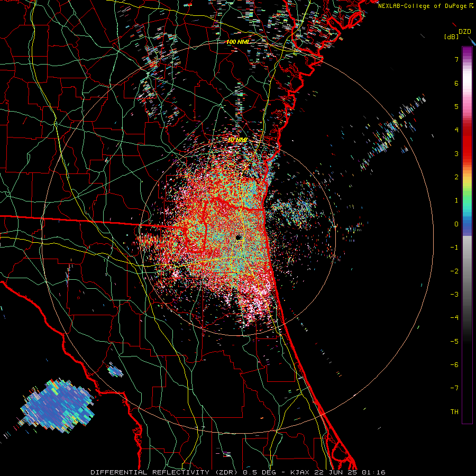This screenshot has width=476, height=476.
Task: Click the color scale value 5
Action: (456, 106)
